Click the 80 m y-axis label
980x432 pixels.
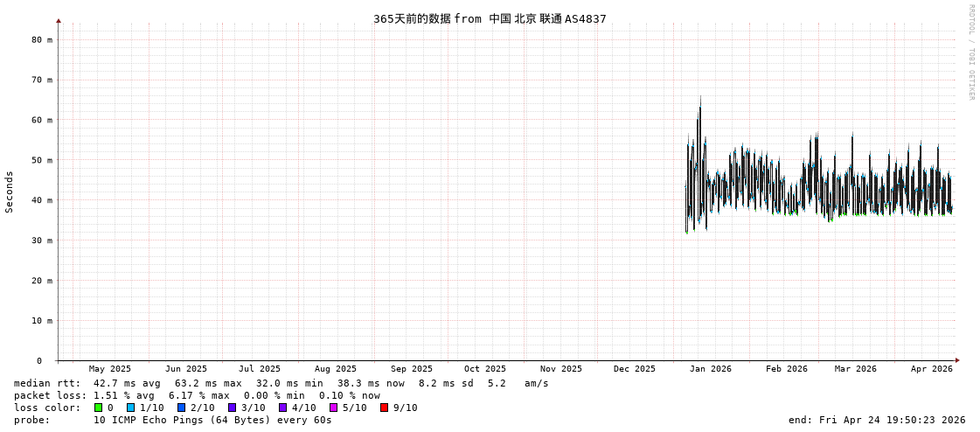(42, 39)
